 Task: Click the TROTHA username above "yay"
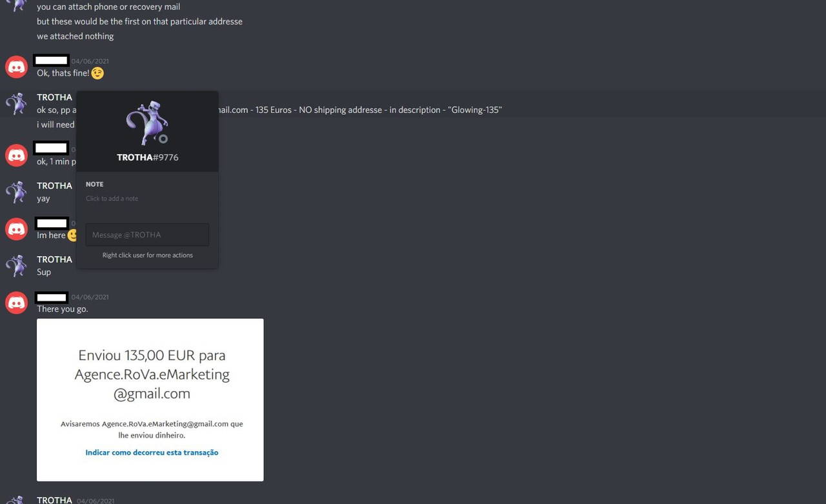pos(54,186)
